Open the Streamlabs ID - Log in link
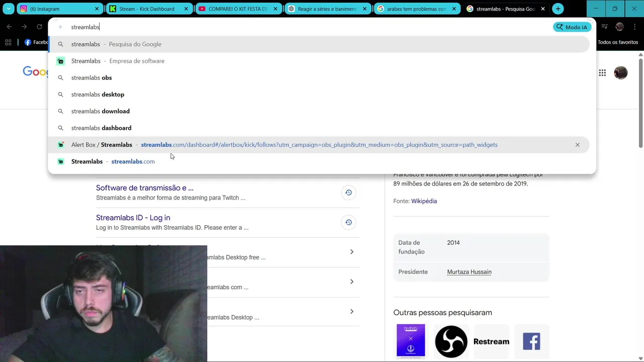 click(133, 218)
